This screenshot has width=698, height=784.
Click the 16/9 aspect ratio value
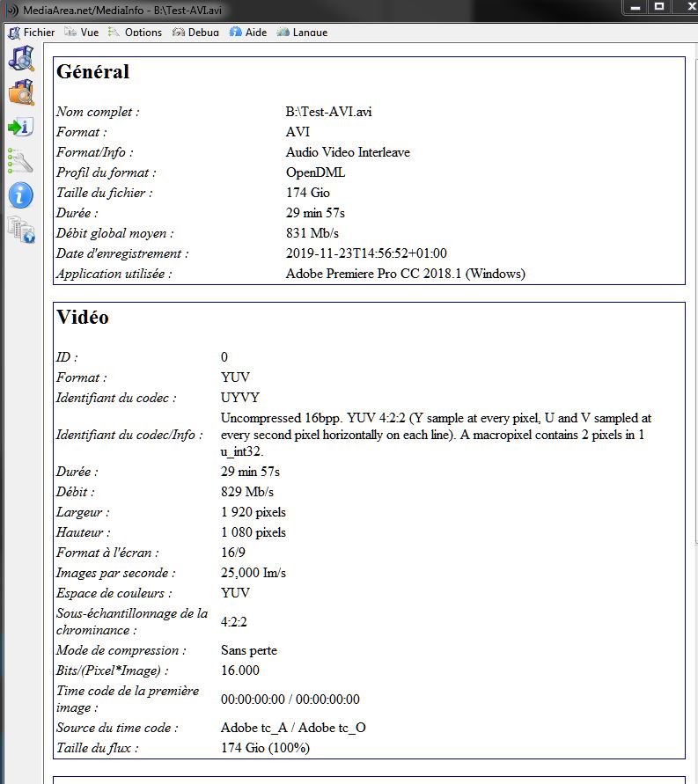(233, 553)
